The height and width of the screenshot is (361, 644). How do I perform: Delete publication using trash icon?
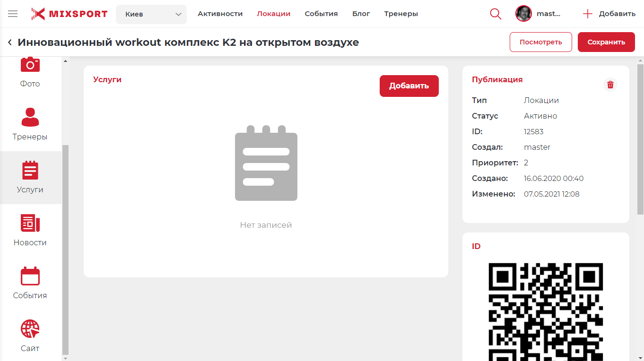click(x=610, y=85)
